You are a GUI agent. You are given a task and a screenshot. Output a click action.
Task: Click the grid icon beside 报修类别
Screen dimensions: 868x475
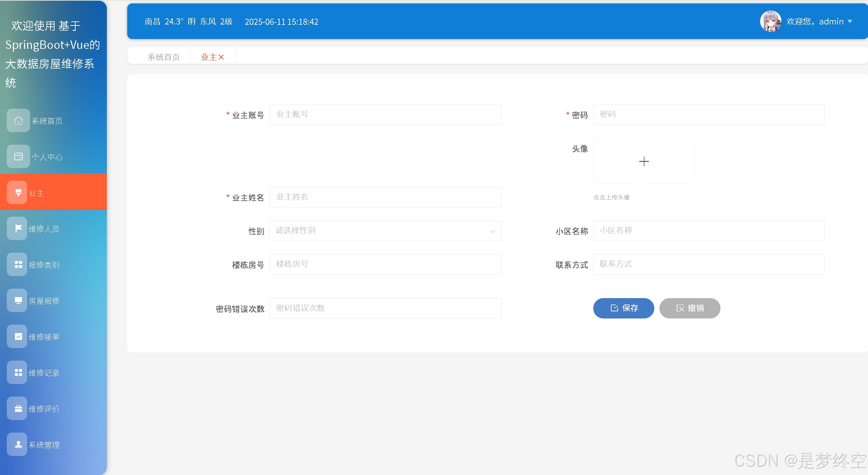pyautogui.click(x=18, y=264)
